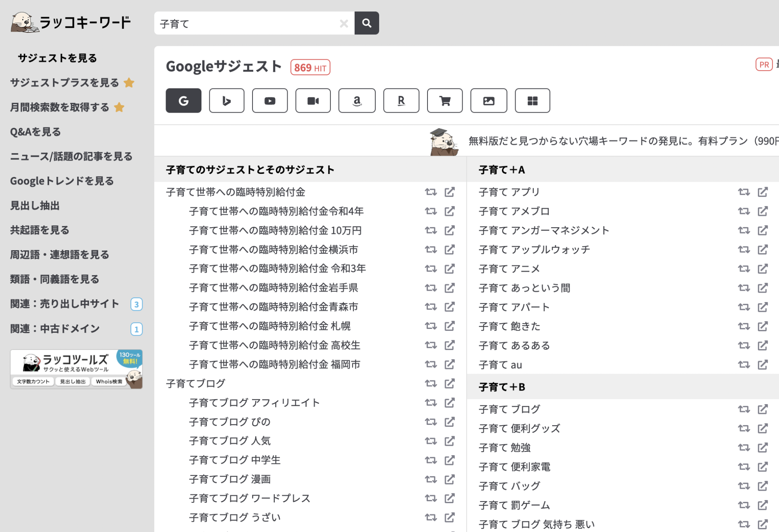Open サジェストプラスを見る menu item
Viewport: 779px width, 532px height.
tap(65, 83)
